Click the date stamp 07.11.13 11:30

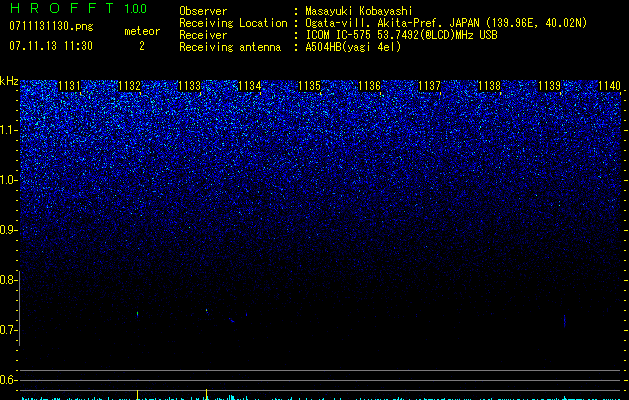(x=51, y=46)
